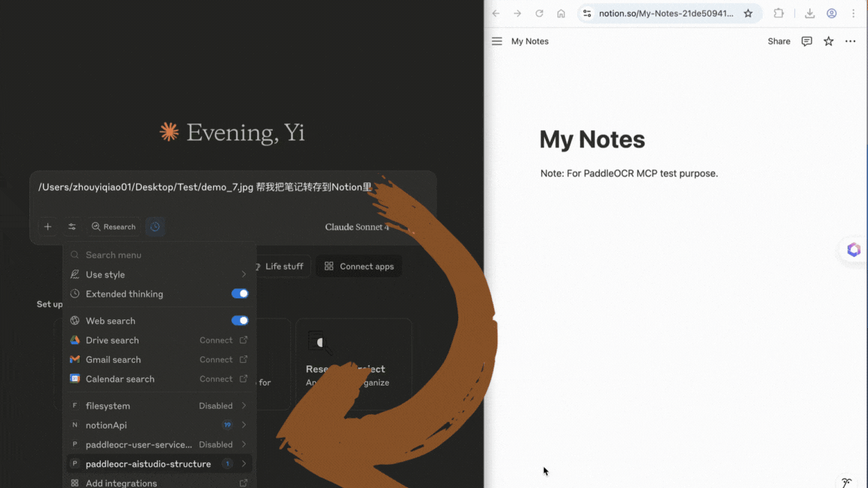Expand the filesystem integration submenu

click(243, 406)
